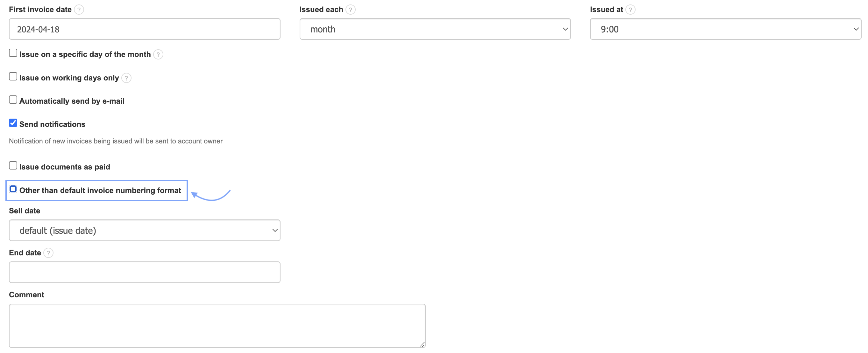The width and height of the screenshot is (868, 353).
Task: Tick Issue documents as paid
Action: [13, 165]
